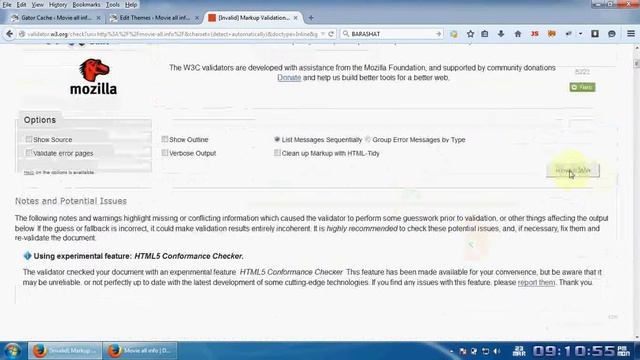Open the Help menu
640x360 pixels.
pos(131,4)
